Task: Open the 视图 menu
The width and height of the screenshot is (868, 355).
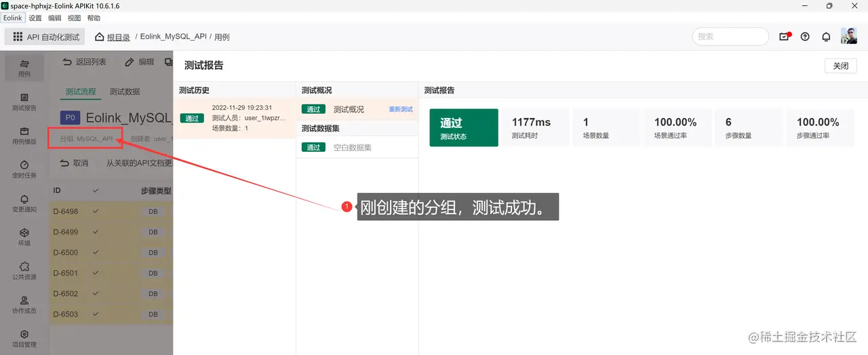Action: (74, 18)
